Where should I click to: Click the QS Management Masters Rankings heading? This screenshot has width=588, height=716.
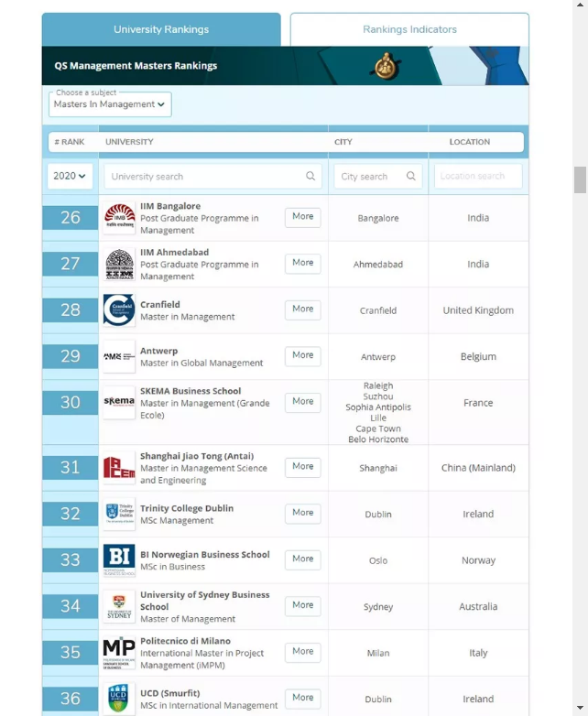[136, 66]
